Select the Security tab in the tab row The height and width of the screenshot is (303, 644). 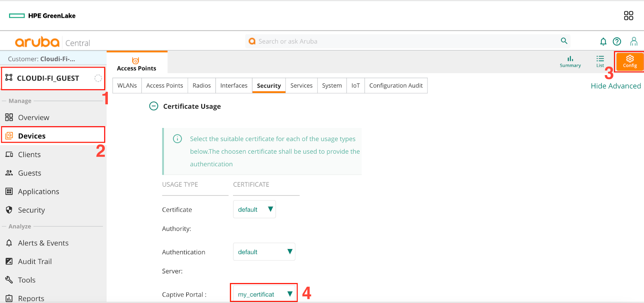(269, 86)
